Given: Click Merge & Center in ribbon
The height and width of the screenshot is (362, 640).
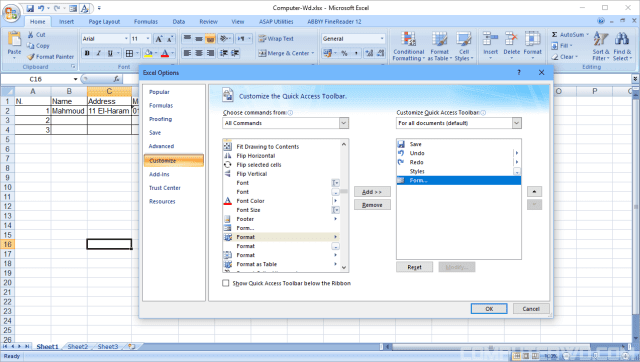Looking at the screenshot, I should [x=286, y=53].
